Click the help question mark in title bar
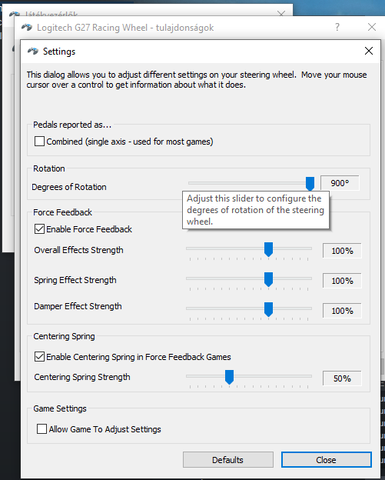The width and height of the screenshot is (385, 480). tap(337, 27)
